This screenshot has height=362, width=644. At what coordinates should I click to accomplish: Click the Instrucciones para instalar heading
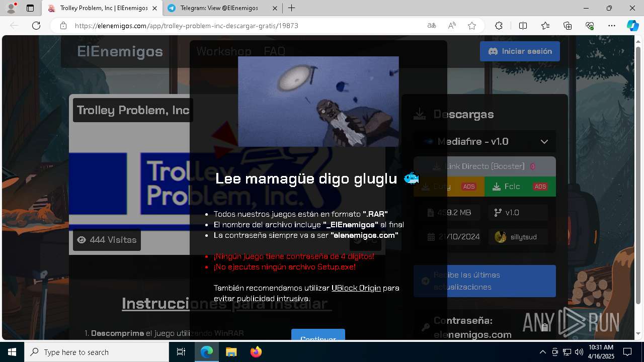(x=226, y=304)
